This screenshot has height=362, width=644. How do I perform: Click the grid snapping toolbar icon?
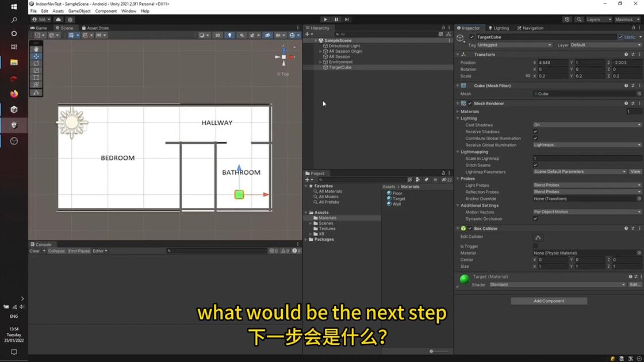(x=71, y=35)
